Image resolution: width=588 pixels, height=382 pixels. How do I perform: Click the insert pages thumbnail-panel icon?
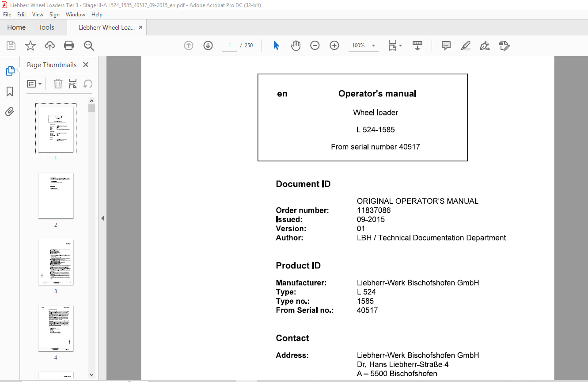73,84
